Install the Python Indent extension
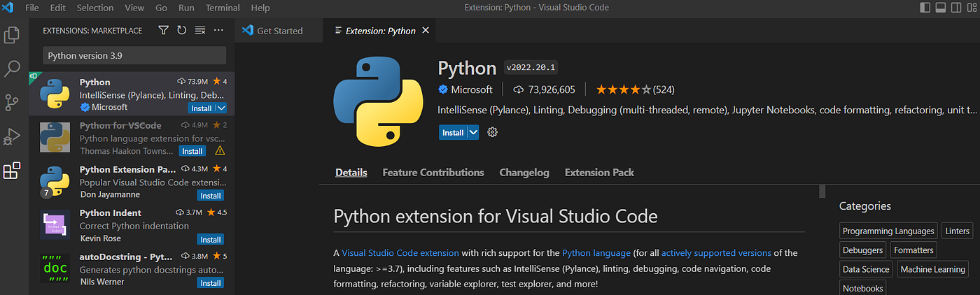Screen dimensions: 980x295 [210, 239]
